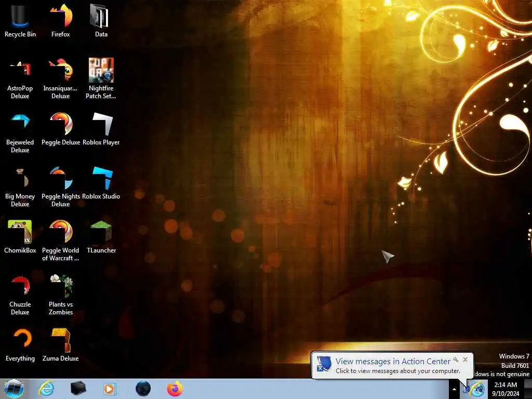Click 'View messages in Action Center' link
The height and width of the screenshot is (399, 532).
coord(393,362)
